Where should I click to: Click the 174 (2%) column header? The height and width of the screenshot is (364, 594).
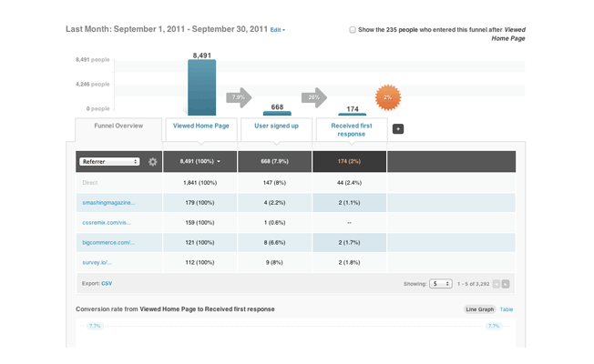tap(349, 162)
